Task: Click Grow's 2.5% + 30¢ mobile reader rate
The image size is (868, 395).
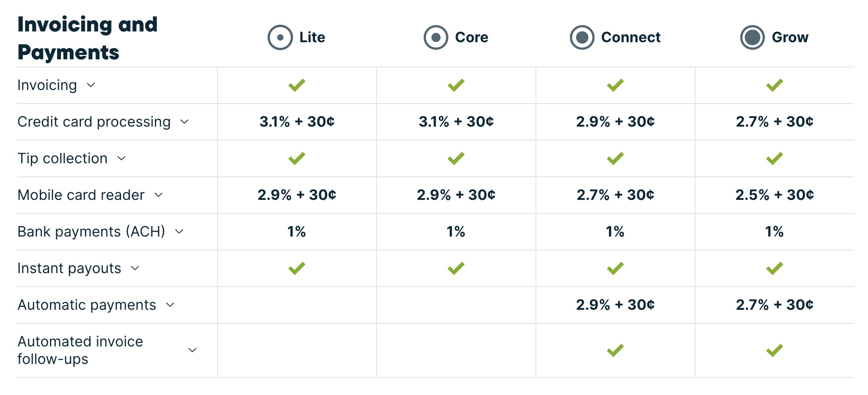Action: click(774, 195)
